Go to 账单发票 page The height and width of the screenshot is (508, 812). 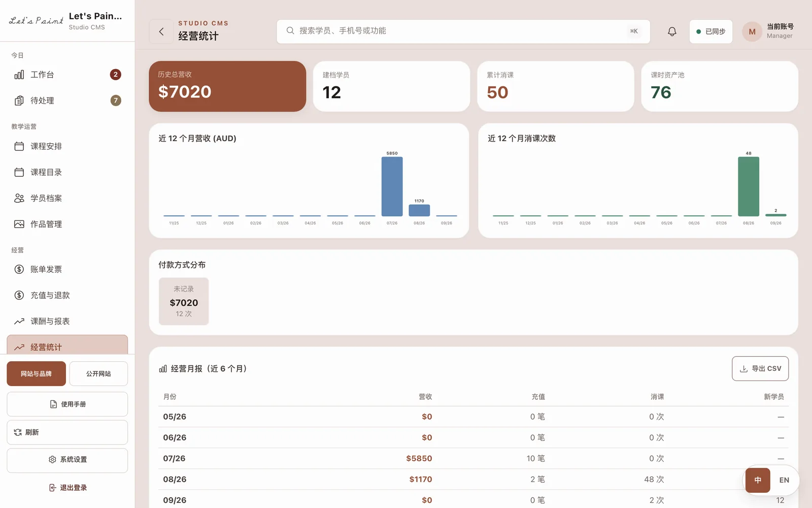pyautogui.click(x=67, y=269)
